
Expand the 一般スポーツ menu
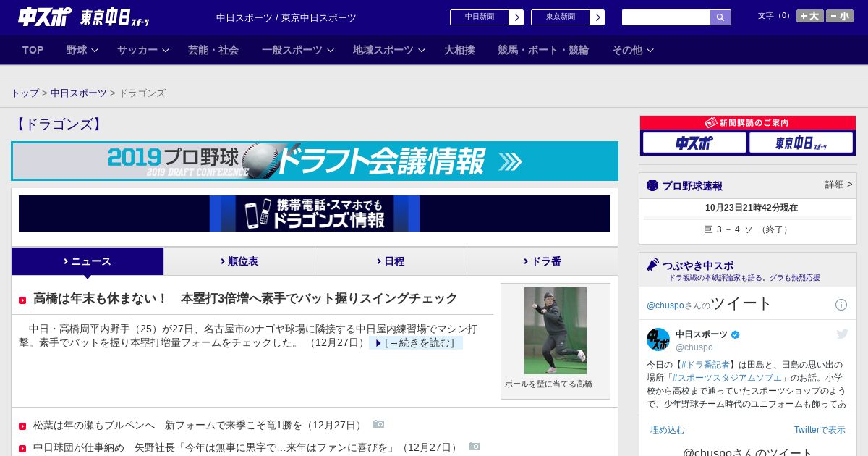297,50
